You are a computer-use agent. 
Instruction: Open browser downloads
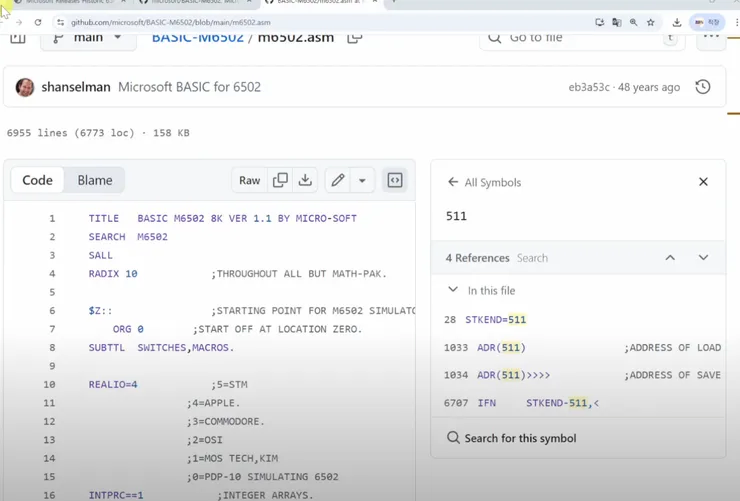coord(677,22)
